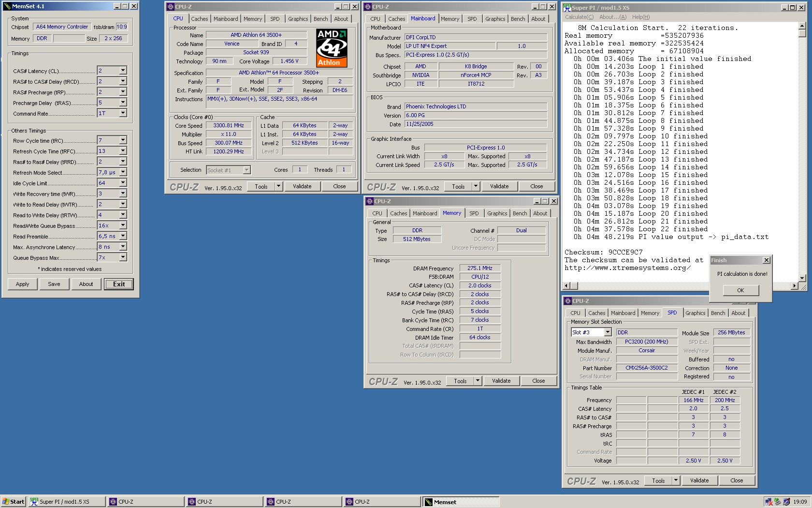Open the Command Rate dropdown in MemSet

tap(123, 113)
